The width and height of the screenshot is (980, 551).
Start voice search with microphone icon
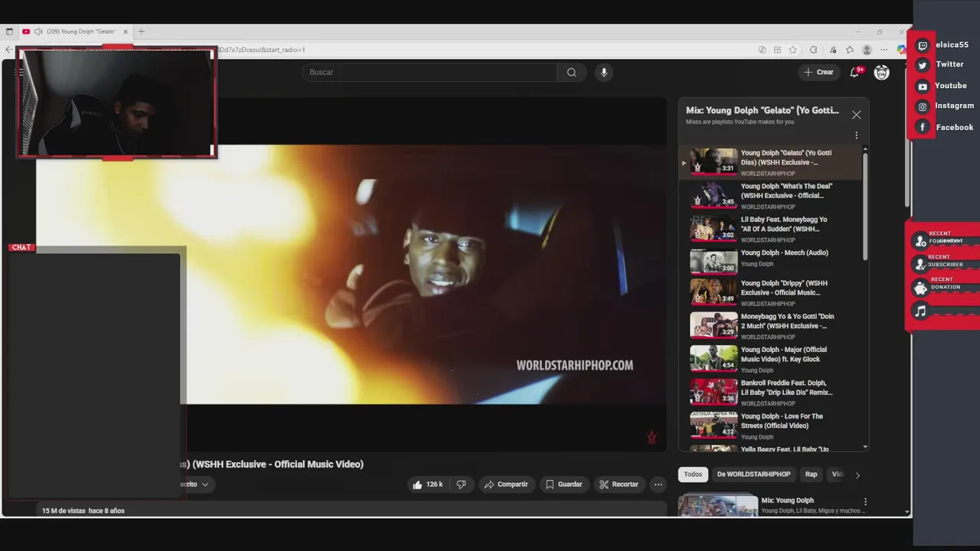click(x=603, y=72)
